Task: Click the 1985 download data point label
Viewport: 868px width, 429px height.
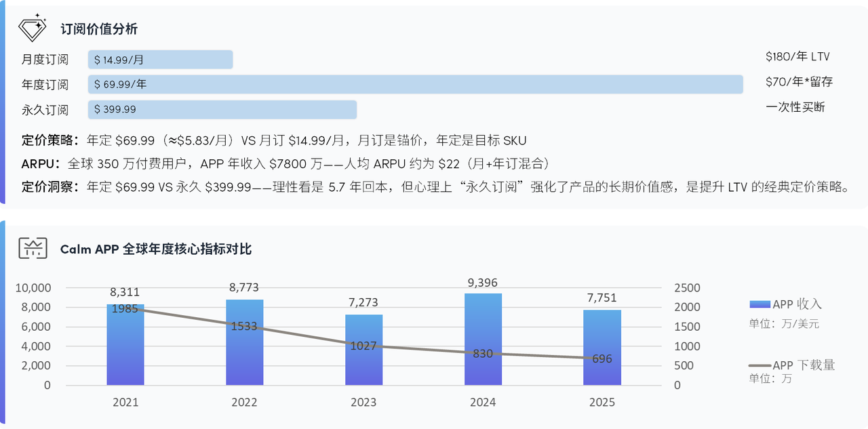Action: click(x=125, y=308)
